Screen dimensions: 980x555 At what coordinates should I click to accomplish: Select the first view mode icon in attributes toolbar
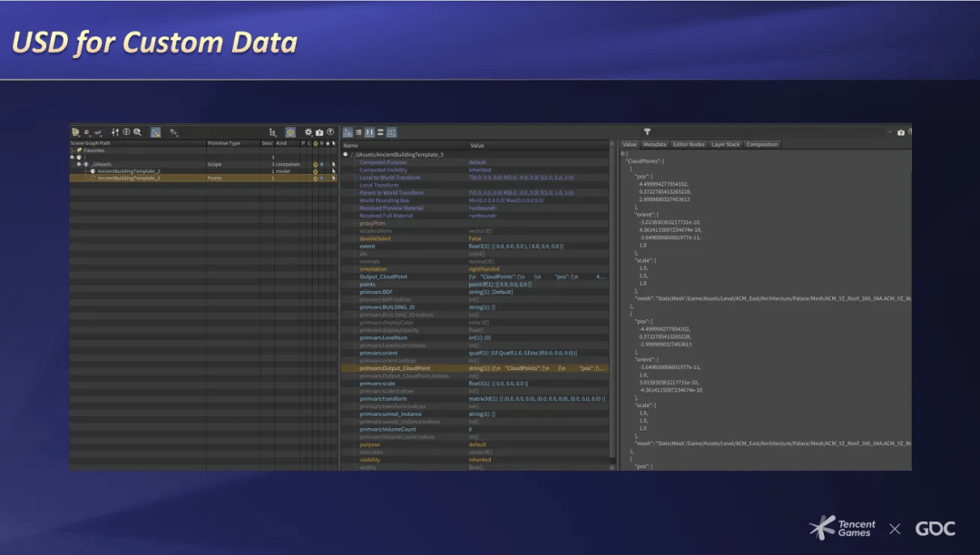tap(348, 132)
